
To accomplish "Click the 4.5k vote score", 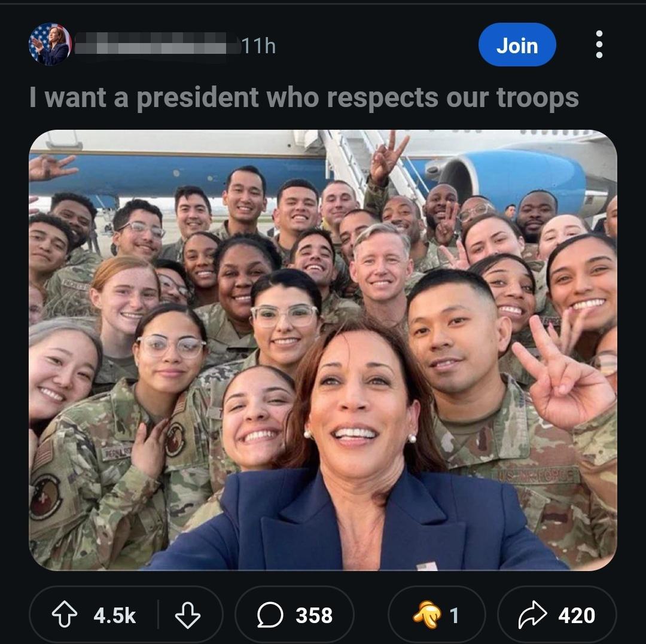I will 114,615.
